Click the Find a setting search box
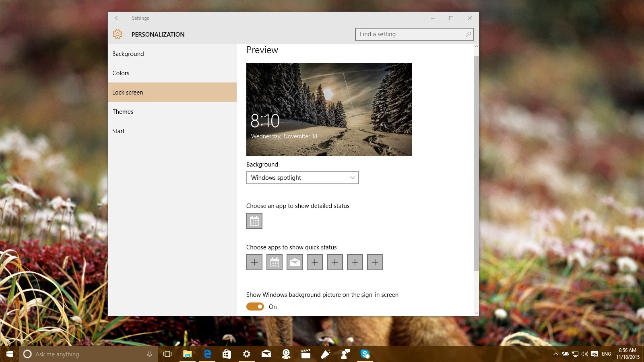The image size is (644, 362). 411,34
